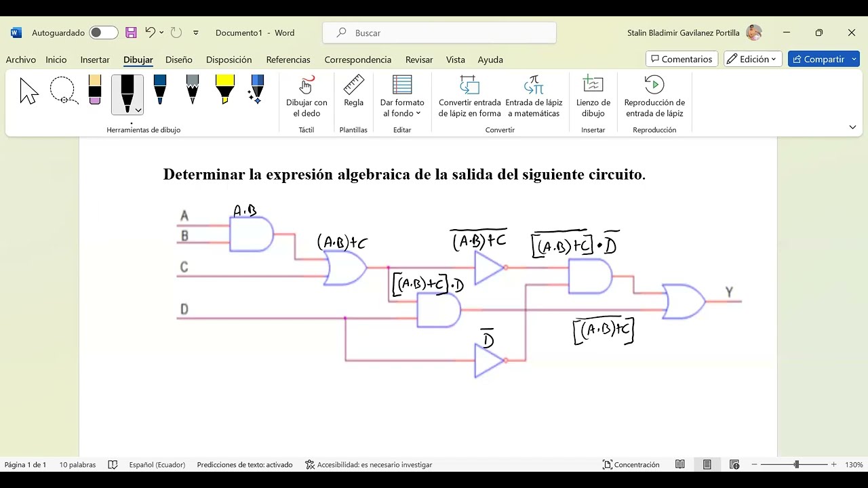Click the zoom in plus button
868x488 pixels.
tap(834, 465)
